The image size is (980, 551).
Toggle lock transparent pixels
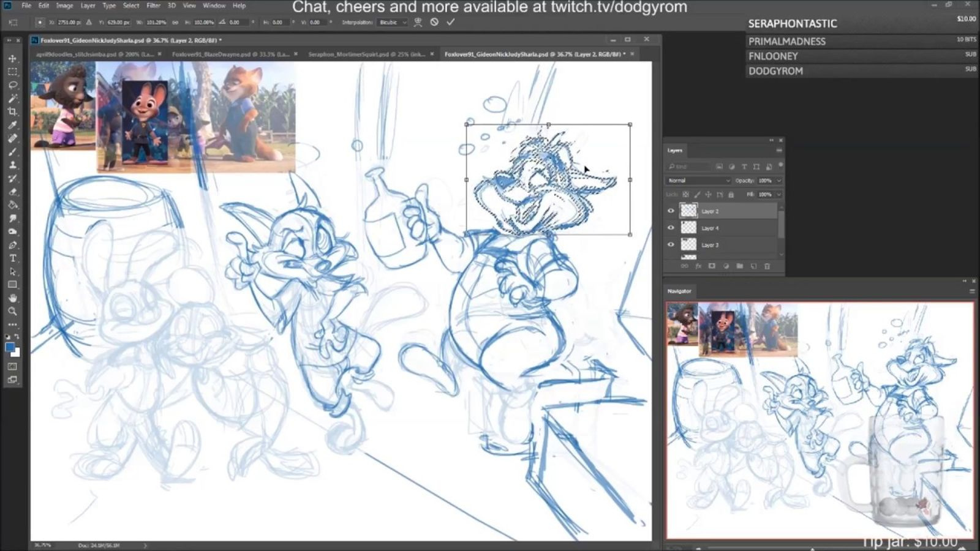(x=686, y=195)
